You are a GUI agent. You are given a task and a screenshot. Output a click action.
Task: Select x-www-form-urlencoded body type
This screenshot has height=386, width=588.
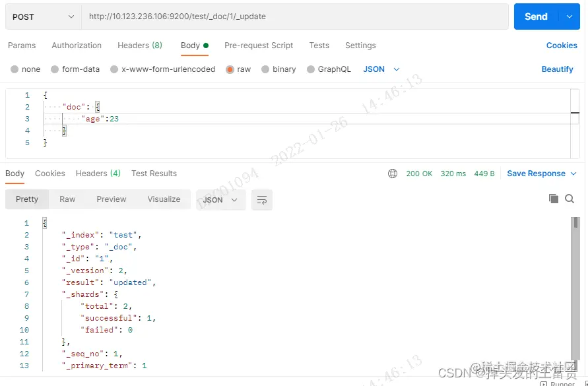click(163, 69)
